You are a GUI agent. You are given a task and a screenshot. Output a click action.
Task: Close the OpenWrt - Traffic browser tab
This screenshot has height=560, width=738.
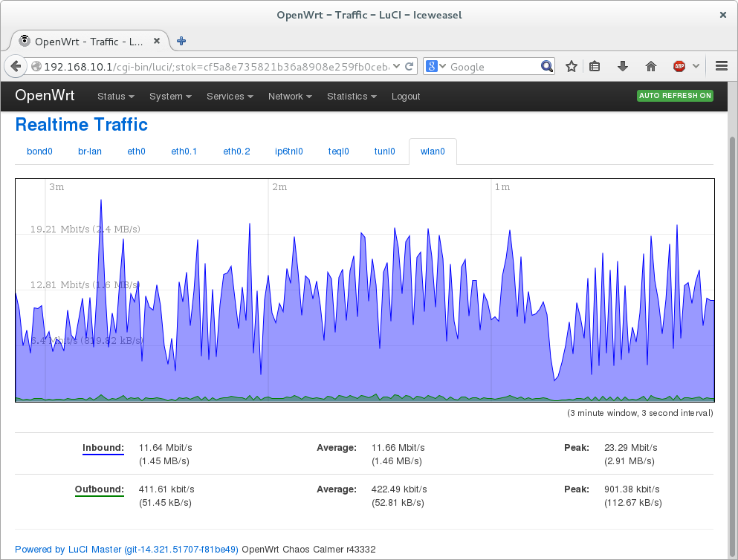click(x=157, y=41)
